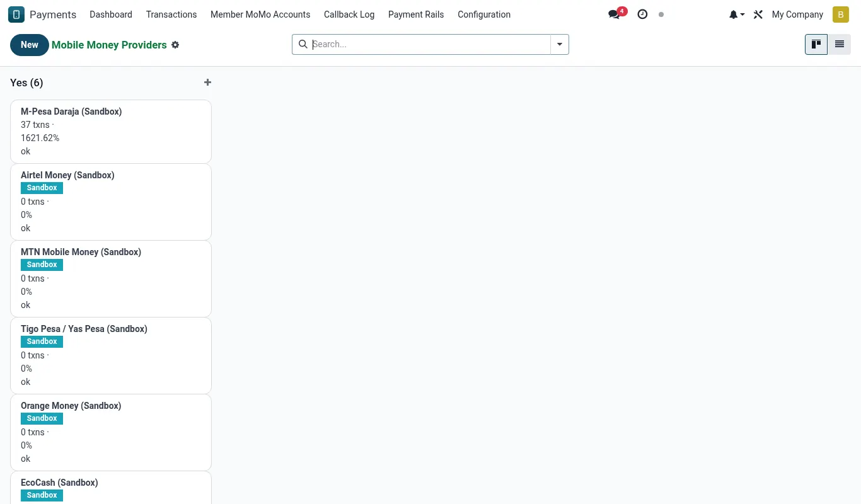Open the My Company switcher
This screenshot has width=861, height=504.
797,14
